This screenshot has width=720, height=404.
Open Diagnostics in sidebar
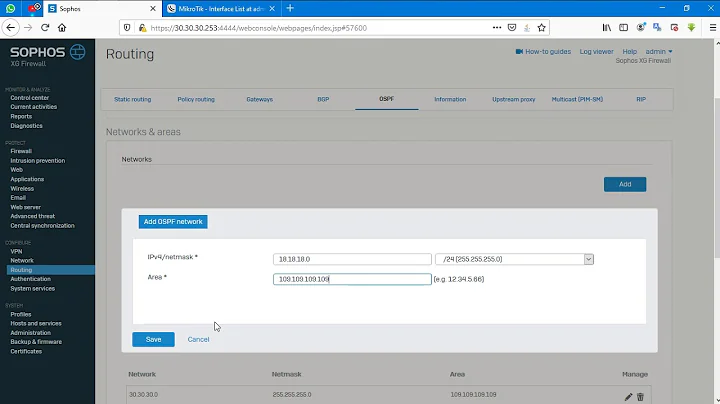(26, 126)
